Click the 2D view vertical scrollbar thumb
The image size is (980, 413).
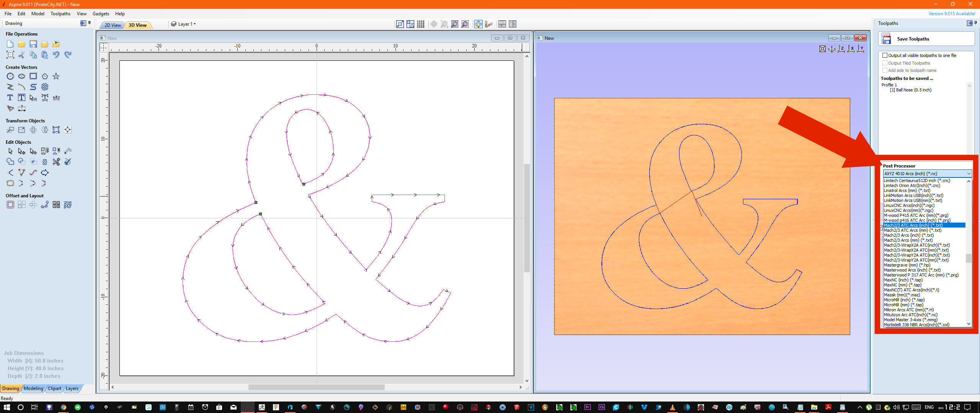[x=527, y=218]
